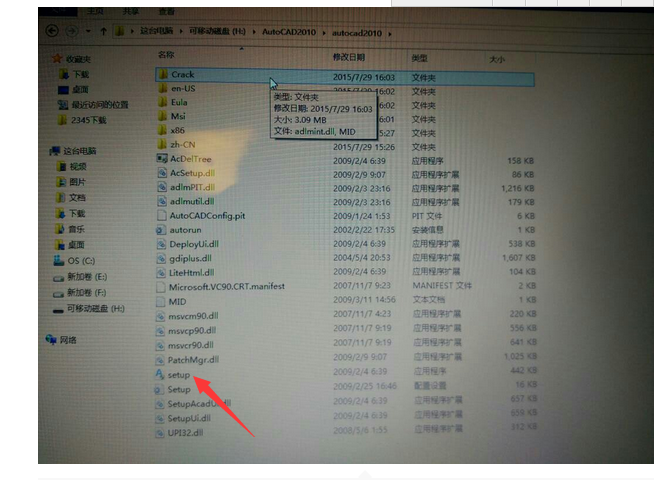Screen dimensions: 672x480
Task: Open 视频 library in sidebar
Action: (78, 166)
